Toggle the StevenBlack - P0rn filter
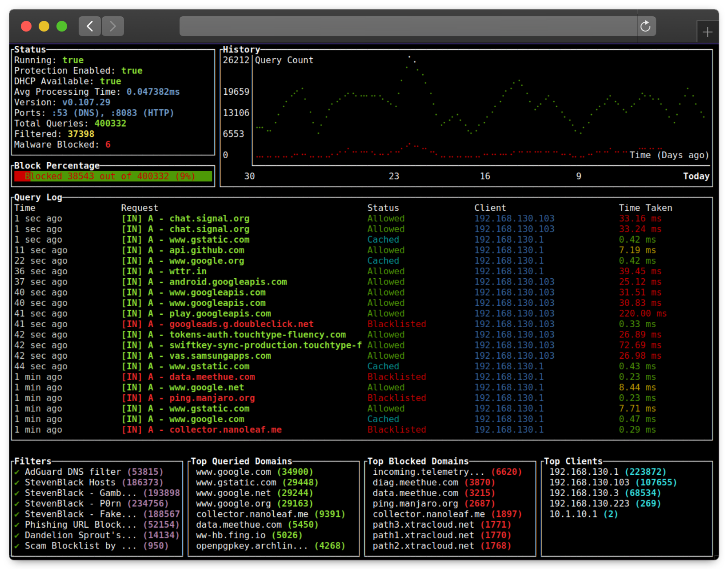This screenshot has width=728, height=569. coord(16,503)
